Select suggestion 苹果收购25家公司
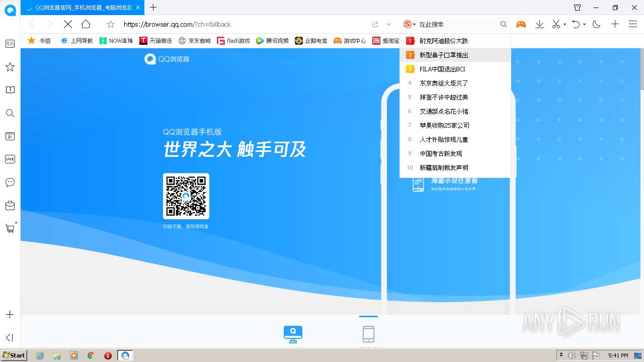The height and width of the screenshot is (362, 644). (x=455, y=125)
